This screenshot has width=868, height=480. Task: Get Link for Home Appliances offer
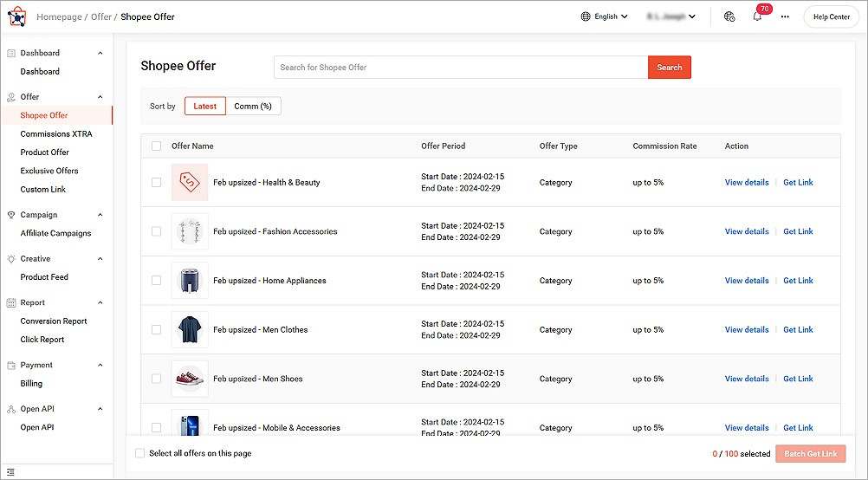click(x=798, y=280)
